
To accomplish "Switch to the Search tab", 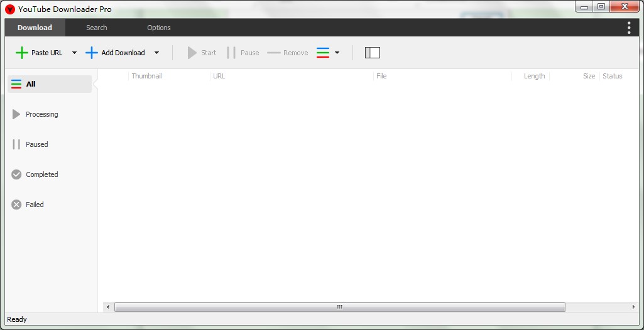I will point(97,28).
